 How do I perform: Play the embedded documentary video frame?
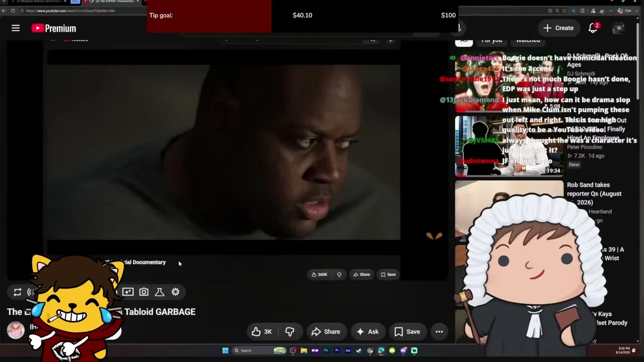coord(224,152)
